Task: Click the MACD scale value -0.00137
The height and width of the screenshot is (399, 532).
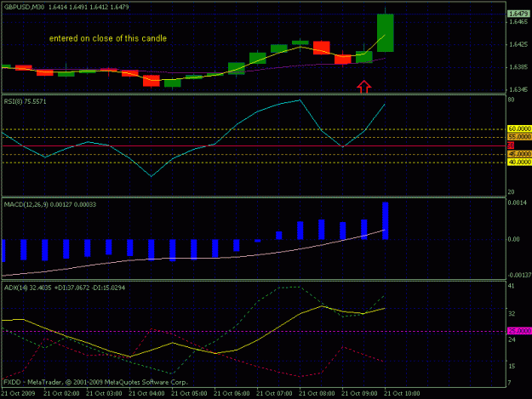Action: pyautogui.click(x=519, y=276)
